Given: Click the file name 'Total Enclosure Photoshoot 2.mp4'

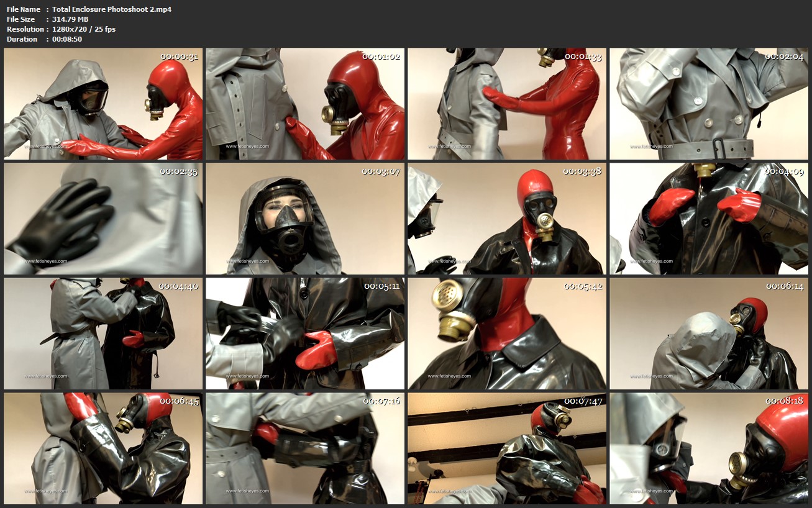Looking at the screenshot, I should (112, 9).
